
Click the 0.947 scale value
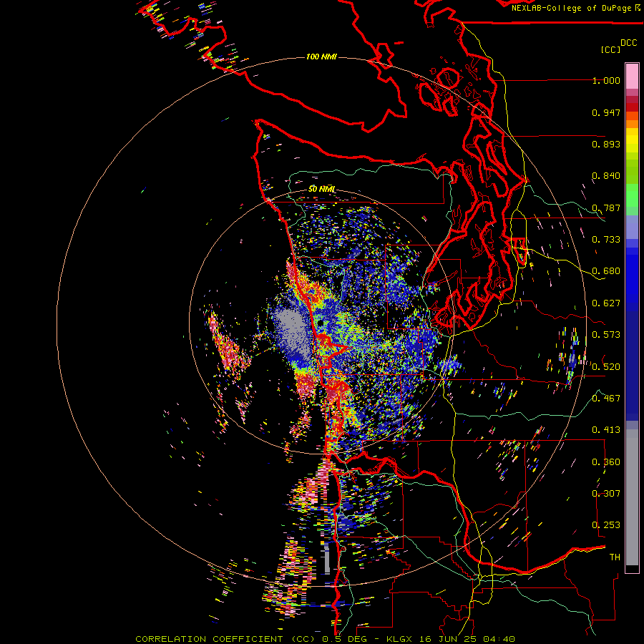tap(606, 112)
